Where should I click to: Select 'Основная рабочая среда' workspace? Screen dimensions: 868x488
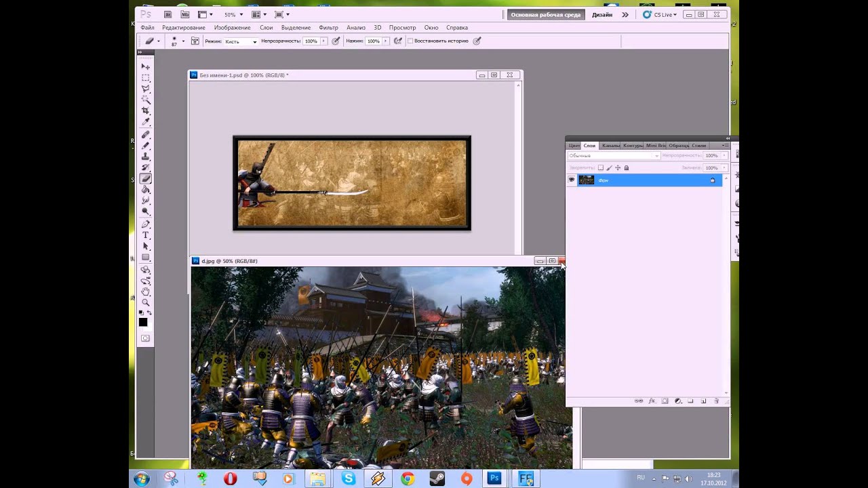(545, 14)
